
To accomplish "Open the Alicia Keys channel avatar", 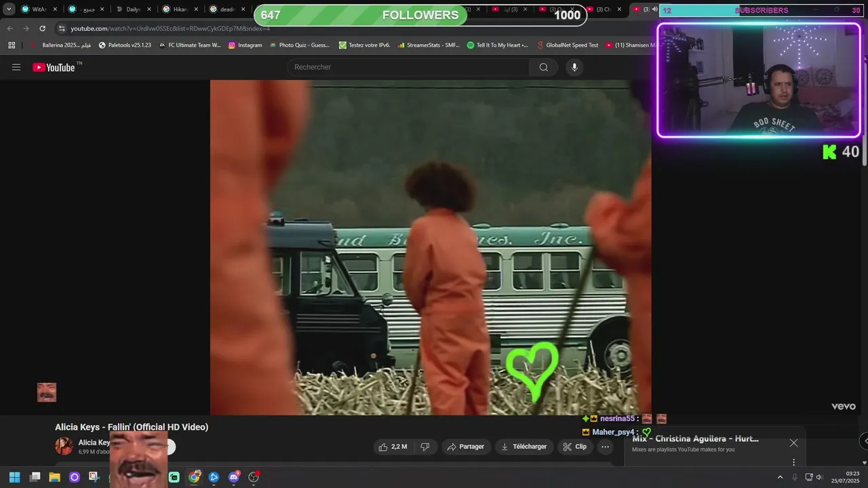I will click(64, 446).
